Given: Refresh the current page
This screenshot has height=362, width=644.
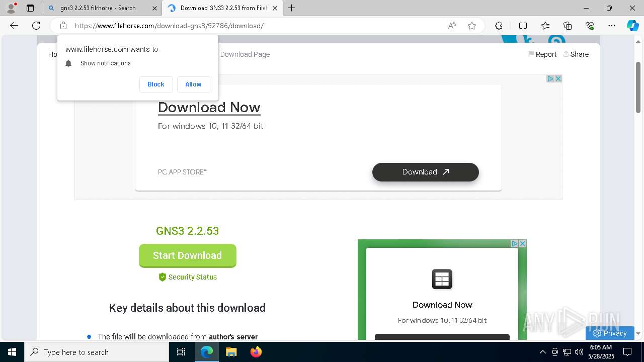Looking at the screenshot, I should click(x=36, y=26).
